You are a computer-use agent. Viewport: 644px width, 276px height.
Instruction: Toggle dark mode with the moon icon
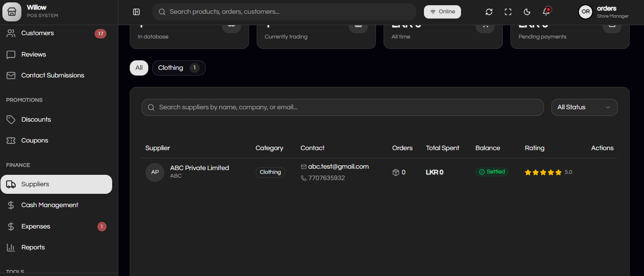[x=527, y=12]
